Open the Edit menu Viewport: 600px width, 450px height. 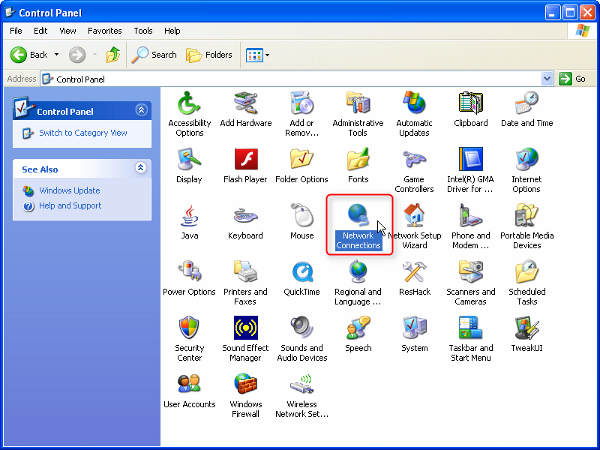point(40,31)
